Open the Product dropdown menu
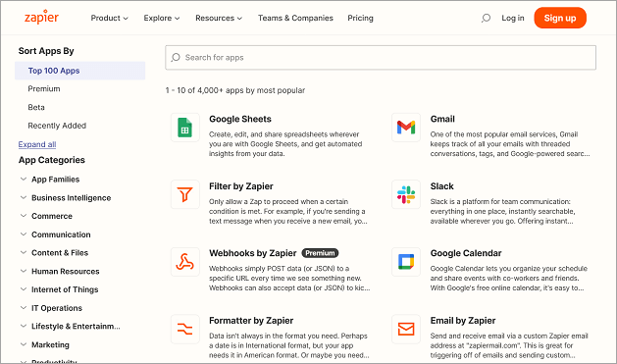This screenshot has height=364, width=617. (110, 18)
